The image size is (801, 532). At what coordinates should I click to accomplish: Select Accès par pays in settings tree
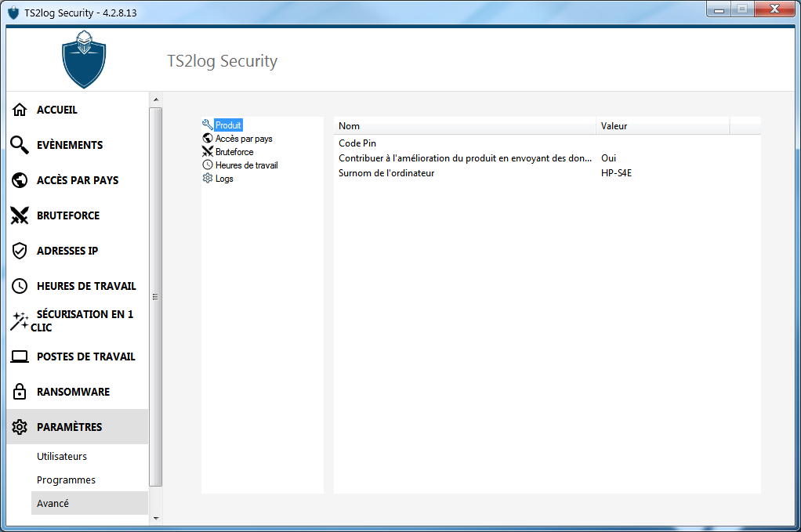pyautogui.click(x=244, y=139)
